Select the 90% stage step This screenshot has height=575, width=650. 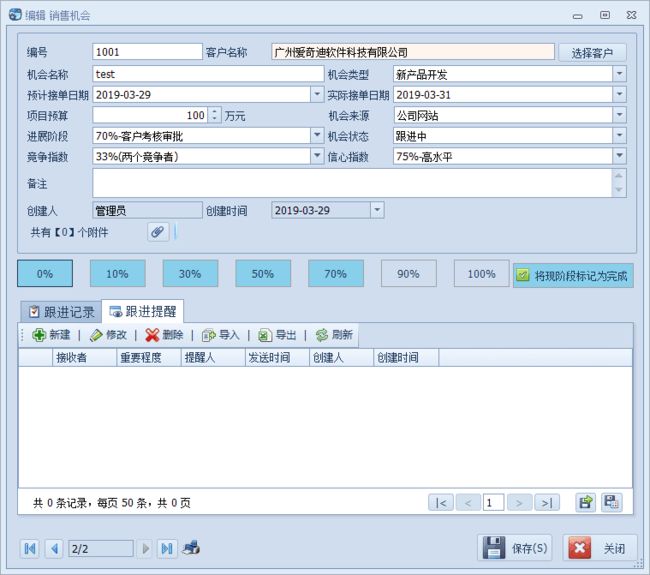409,274
